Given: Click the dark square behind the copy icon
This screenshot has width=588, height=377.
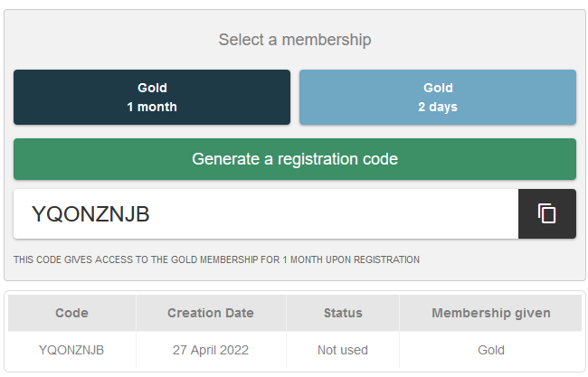Looking at the screenshot, I should [x=547, y=213].
